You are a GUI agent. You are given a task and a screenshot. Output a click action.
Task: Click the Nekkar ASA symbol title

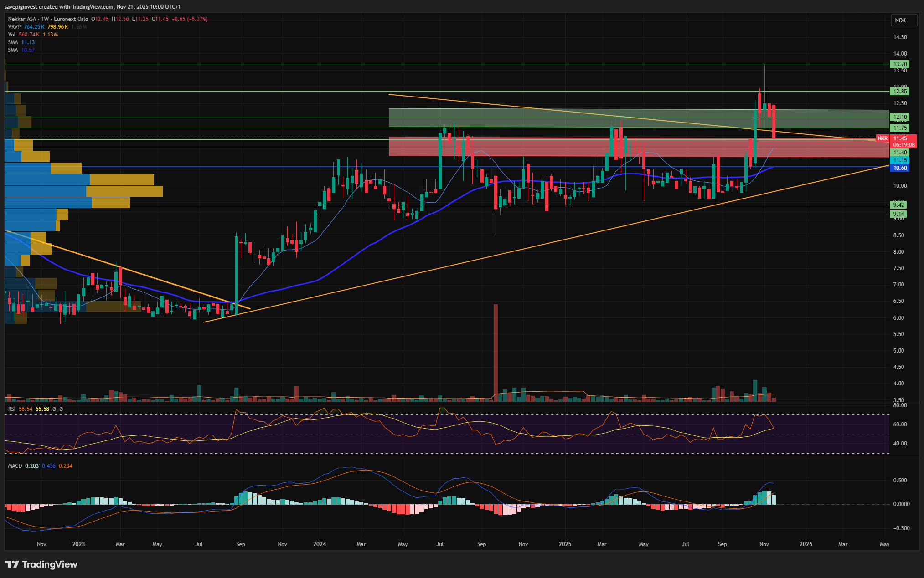coord(22,19)
